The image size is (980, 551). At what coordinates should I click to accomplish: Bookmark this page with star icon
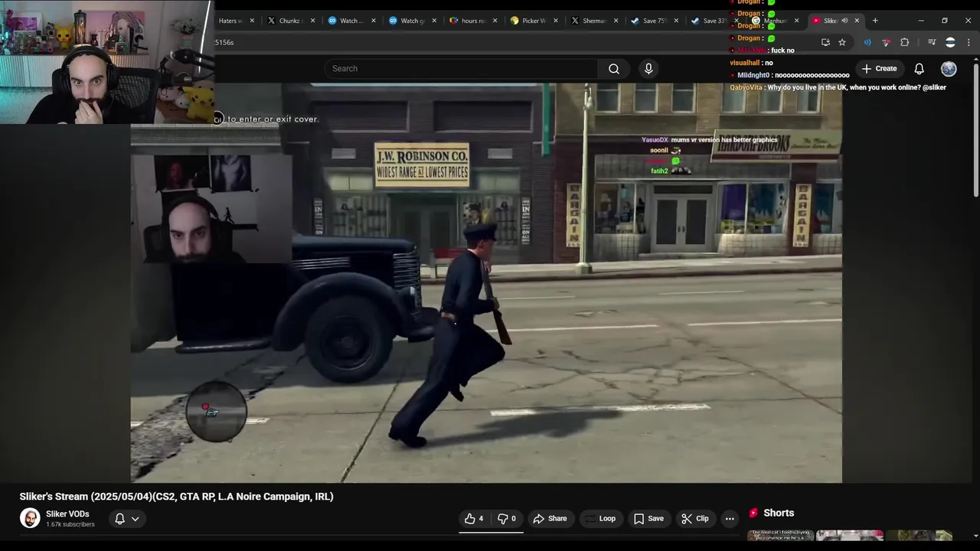tap(842, 42)
